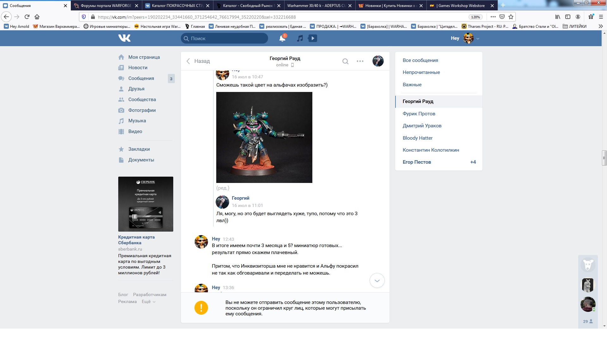
Task: Open painted miniature photo in chat
Action: coord(264,137)
